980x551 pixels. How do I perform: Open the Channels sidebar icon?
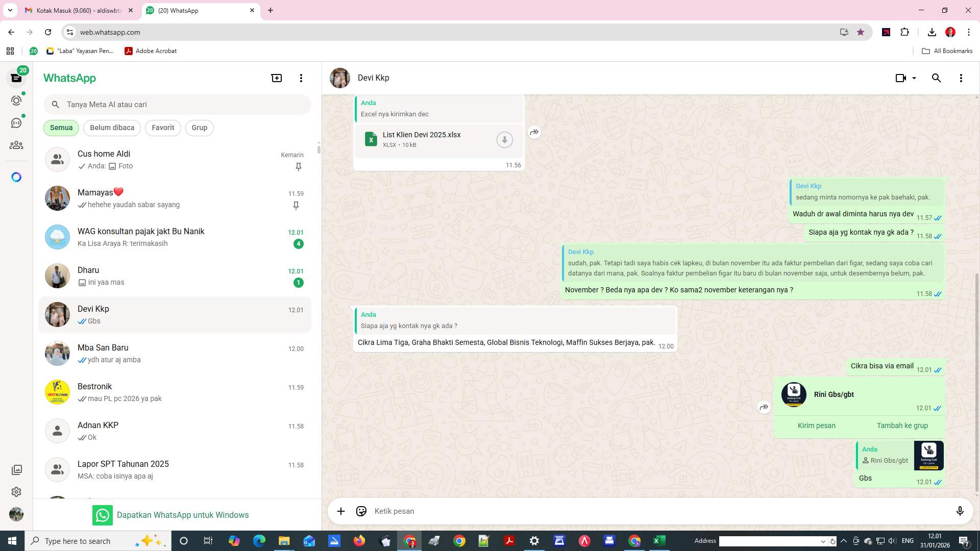(x=16, y=122)
